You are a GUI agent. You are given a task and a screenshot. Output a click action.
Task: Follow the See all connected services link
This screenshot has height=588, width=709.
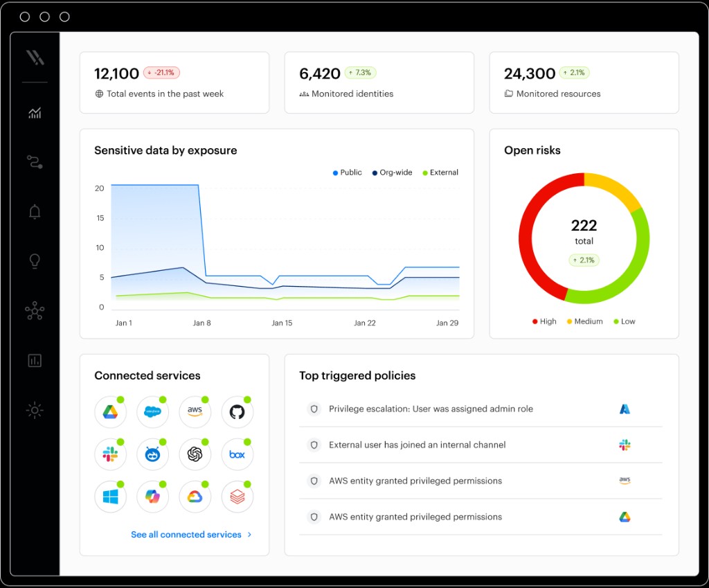point(186,535)
